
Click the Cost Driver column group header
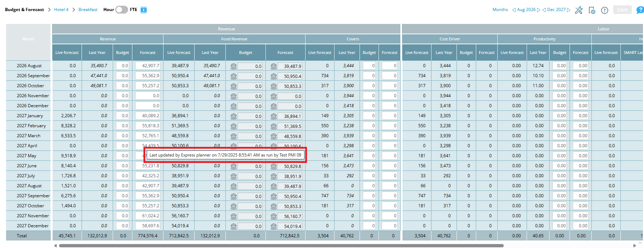point(450,39)
